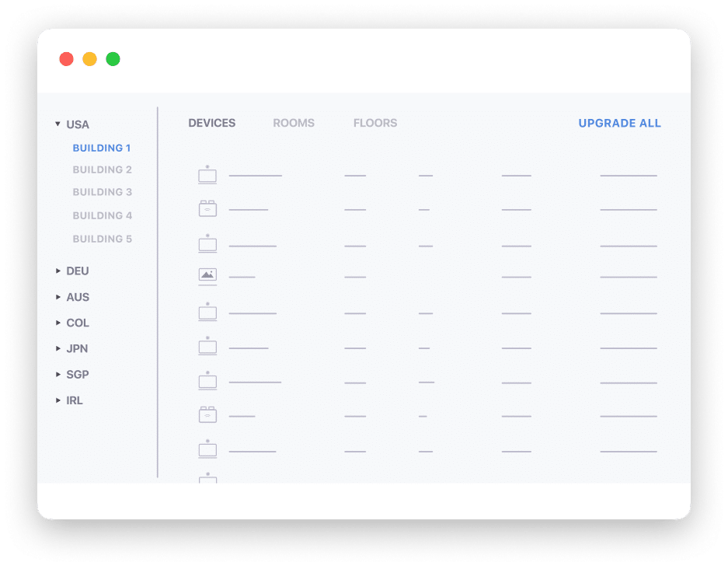Image resolution: width=728 pixels, height=566 pixels.
Task: Click the Upgrade All link
Action: (x=619, y=123)
